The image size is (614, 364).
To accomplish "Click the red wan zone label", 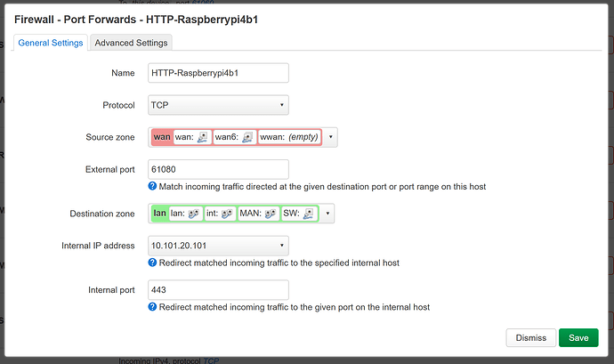I will click(162, 137).
